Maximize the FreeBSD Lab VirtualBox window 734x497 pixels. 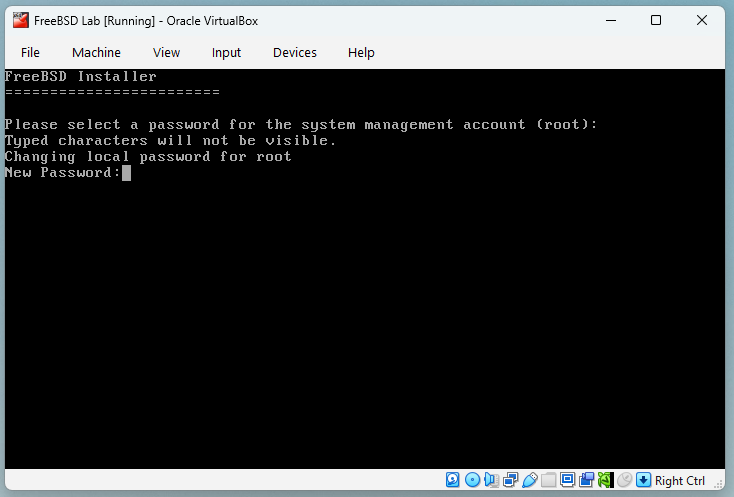pos(656,21)
